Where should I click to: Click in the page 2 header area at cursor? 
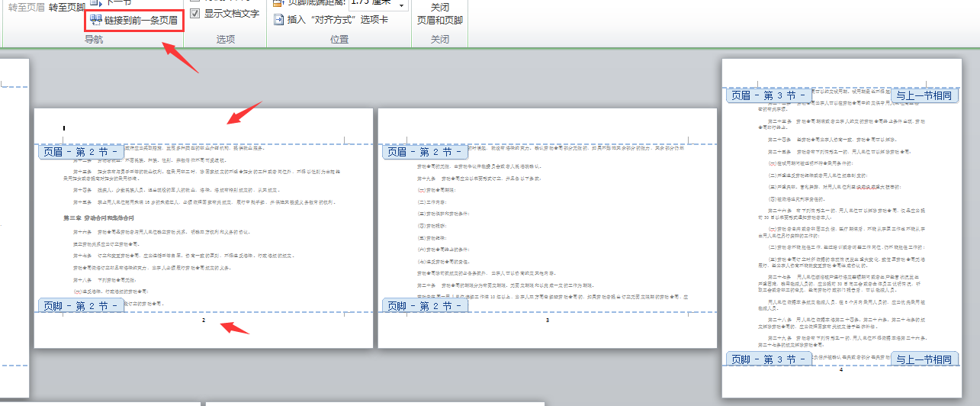click(64, 128)
